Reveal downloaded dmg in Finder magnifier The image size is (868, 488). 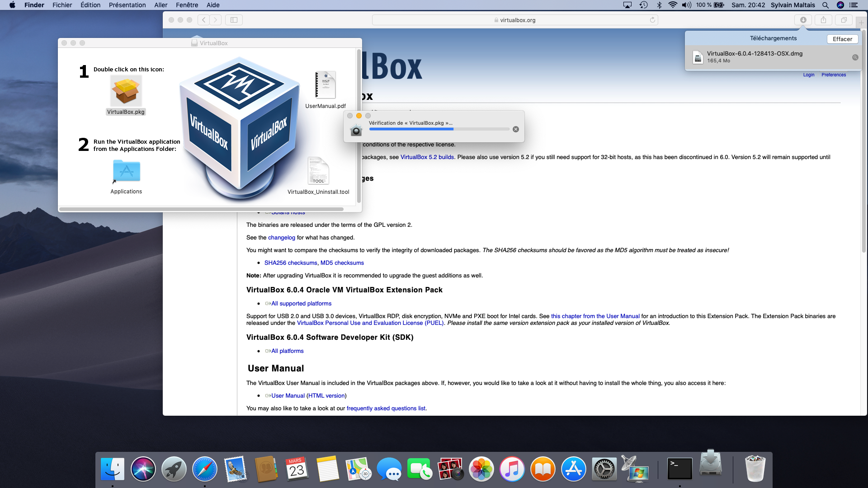click(x=855, y=57)
